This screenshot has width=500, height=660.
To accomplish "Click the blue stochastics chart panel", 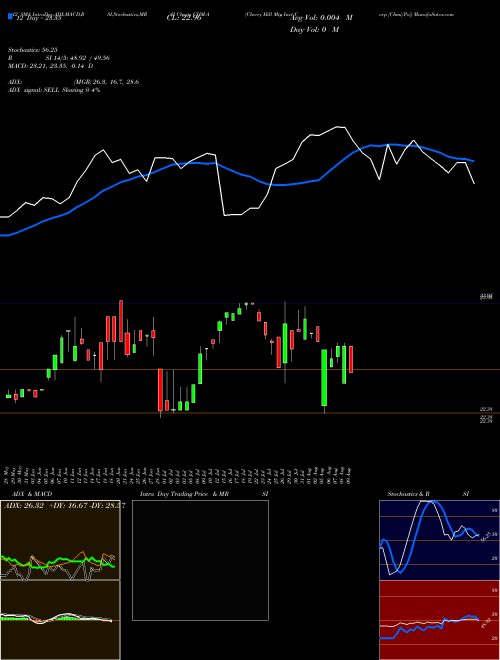I will 439,540.
